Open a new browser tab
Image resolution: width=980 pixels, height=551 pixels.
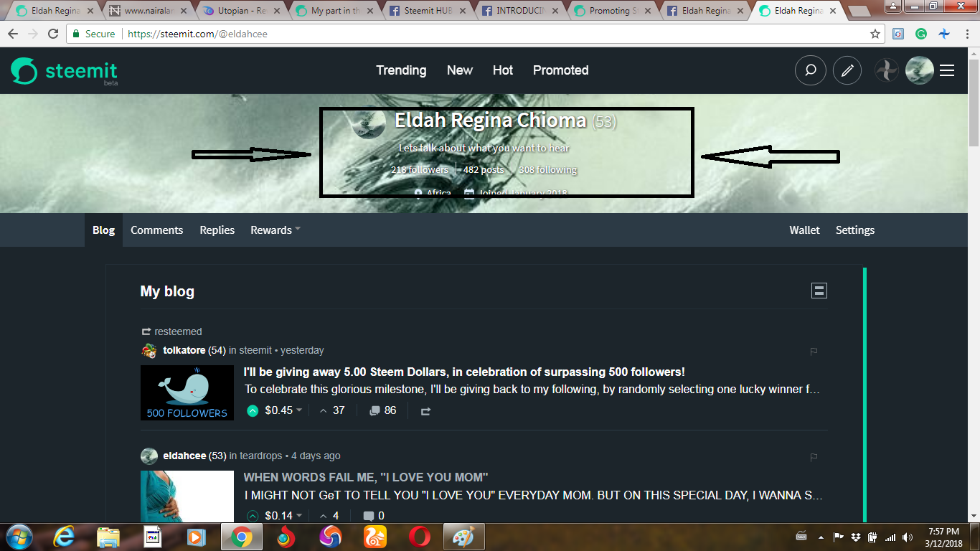[x=858, y=11]
